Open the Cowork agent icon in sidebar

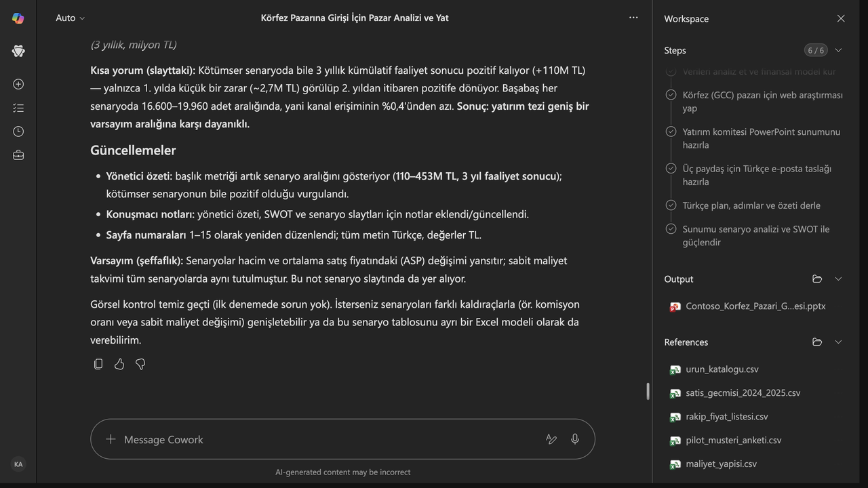[x=18, y=51]
